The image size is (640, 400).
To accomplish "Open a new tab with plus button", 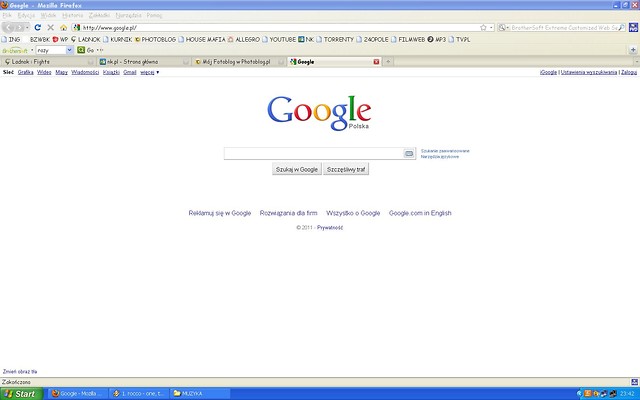I will point(388,62).
